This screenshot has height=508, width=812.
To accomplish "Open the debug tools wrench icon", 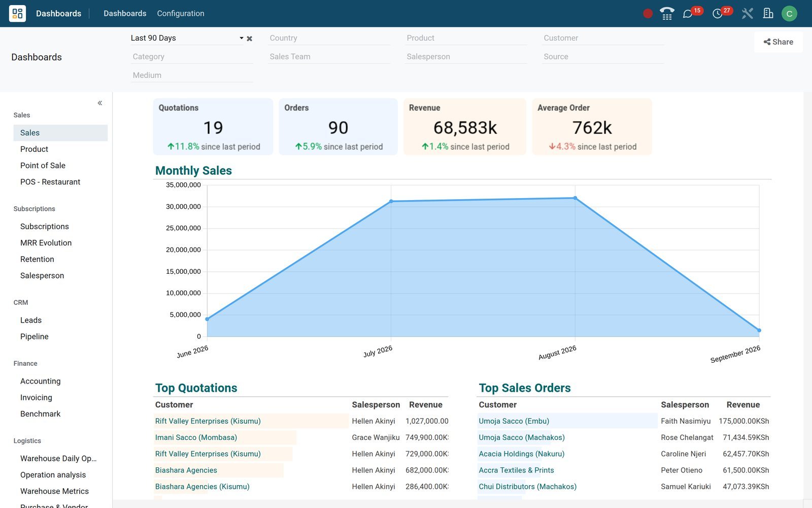I will coord(747,14).
